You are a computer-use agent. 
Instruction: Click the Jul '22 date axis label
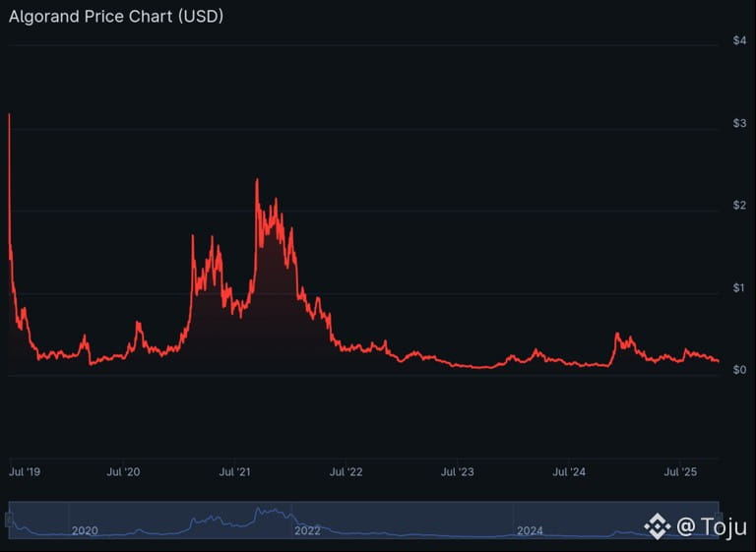click(x=346, y=471)
